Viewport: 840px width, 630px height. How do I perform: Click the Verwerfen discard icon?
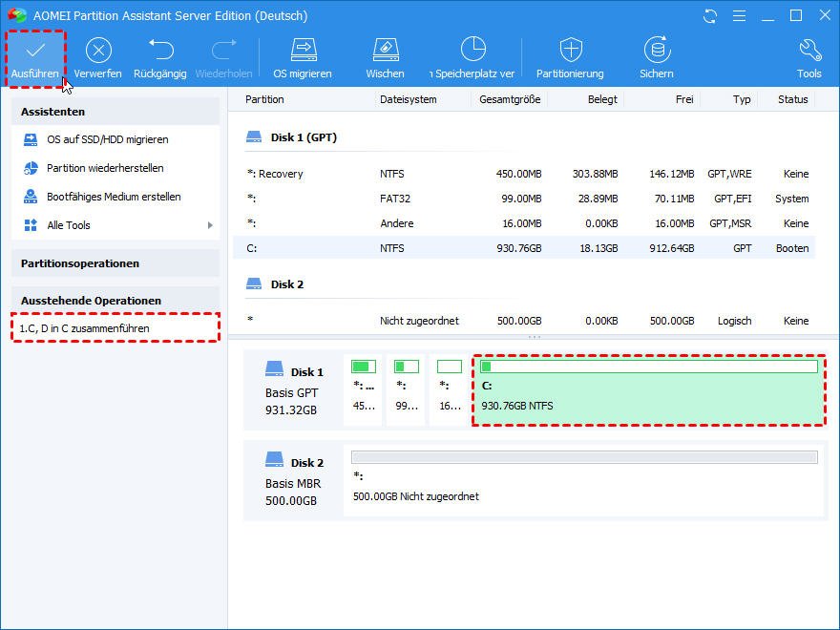[x=97, y=51]
